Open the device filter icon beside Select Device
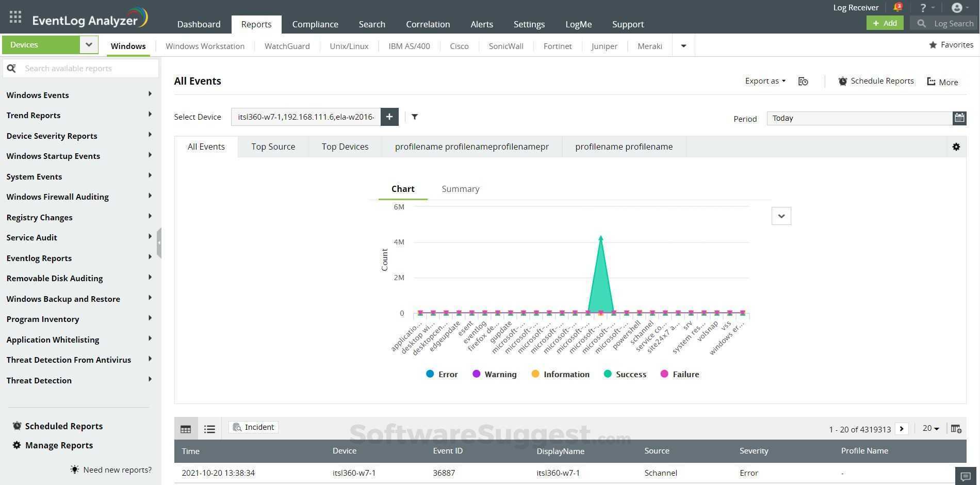 coord(414,117)
